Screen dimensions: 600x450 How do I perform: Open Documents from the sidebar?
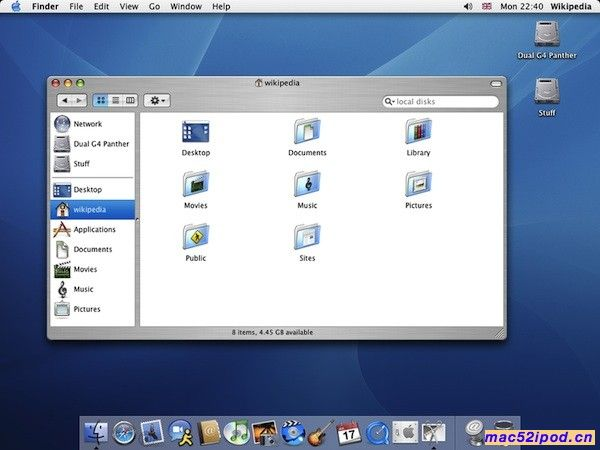tap(93, 249)
